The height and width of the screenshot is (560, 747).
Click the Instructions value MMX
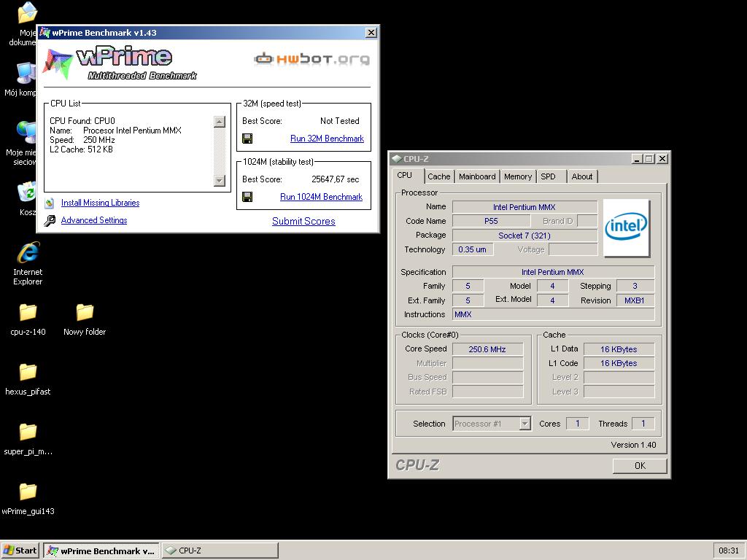(553, 314)
